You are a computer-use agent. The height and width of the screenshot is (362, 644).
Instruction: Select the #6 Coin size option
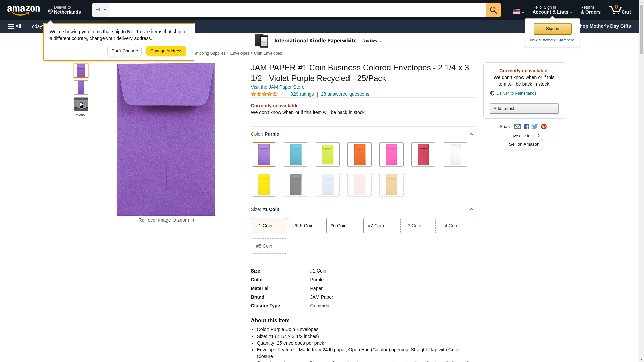[343, 226]
